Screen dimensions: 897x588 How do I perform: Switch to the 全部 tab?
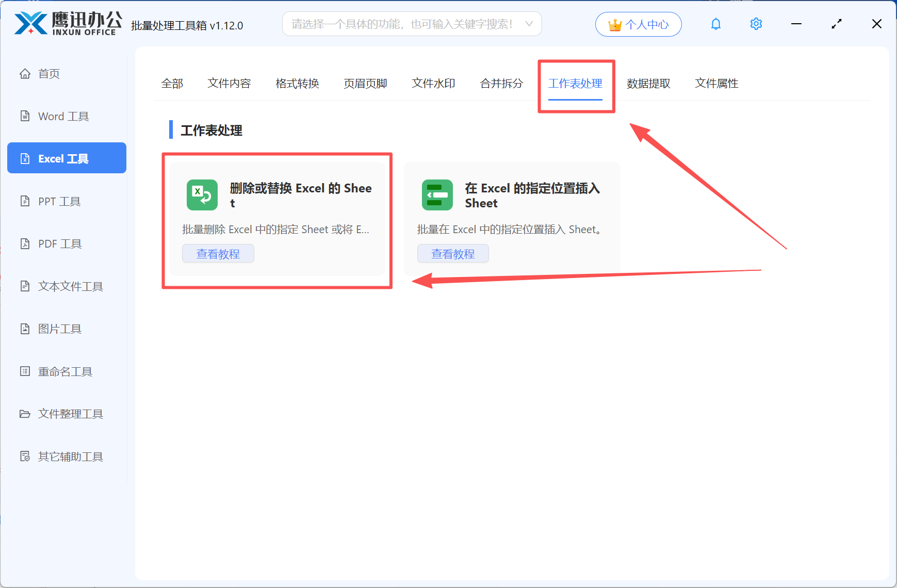(172, 83)
